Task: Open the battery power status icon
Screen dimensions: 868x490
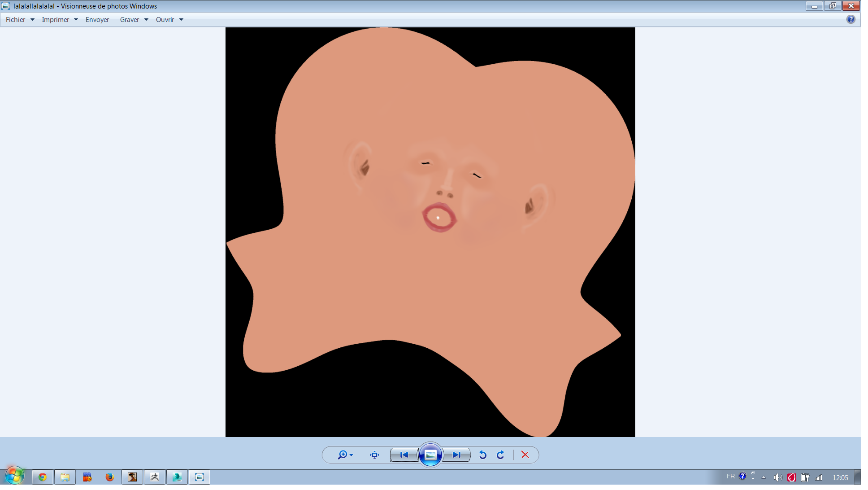Action: [x=805, y=477]
